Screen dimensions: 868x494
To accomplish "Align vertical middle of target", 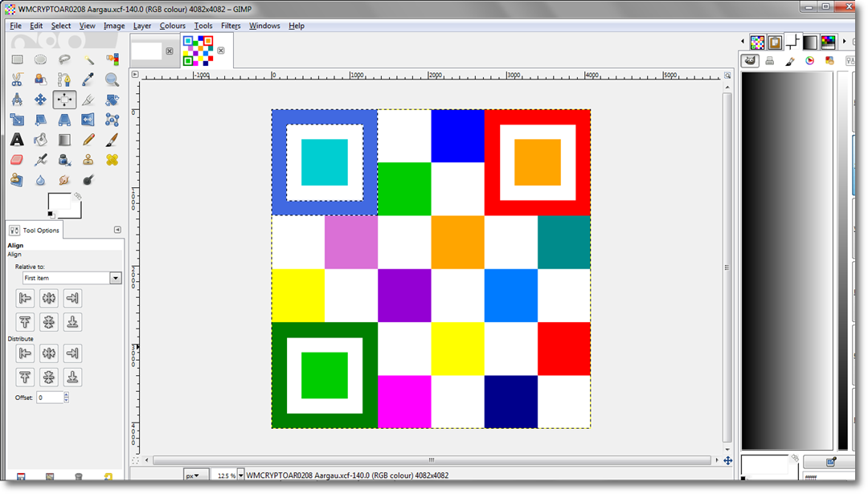I will [49, 322].
